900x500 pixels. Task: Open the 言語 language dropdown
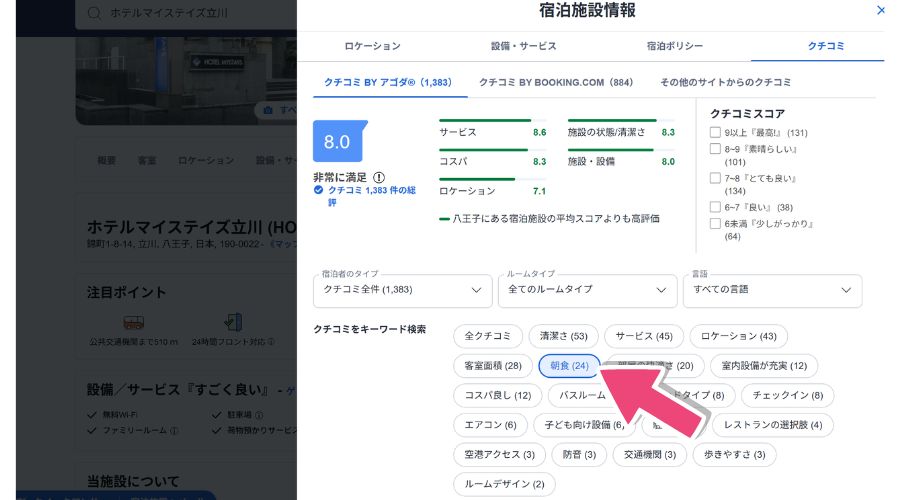tap(772, 290)
